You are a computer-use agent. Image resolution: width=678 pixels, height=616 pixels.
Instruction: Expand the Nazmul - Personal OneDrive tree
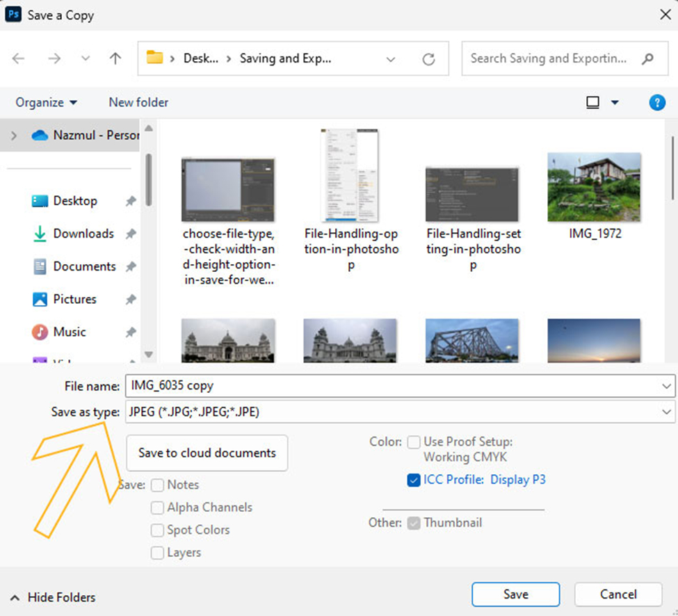click(x=14, y=136)
